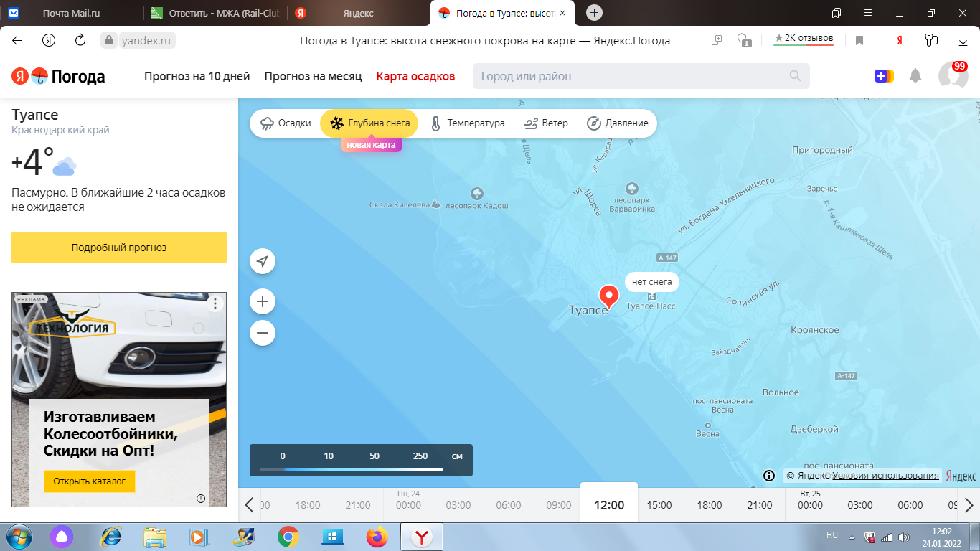980x551 pixels.
Task: Switch map layer to Температура
Action: click(x=467, y=123)
